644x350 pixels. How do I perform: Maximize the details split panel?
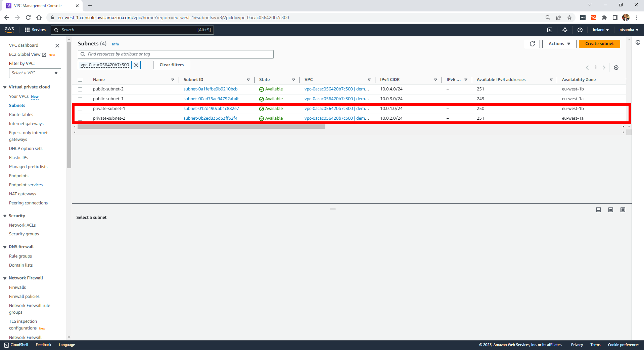click(623, 210)
